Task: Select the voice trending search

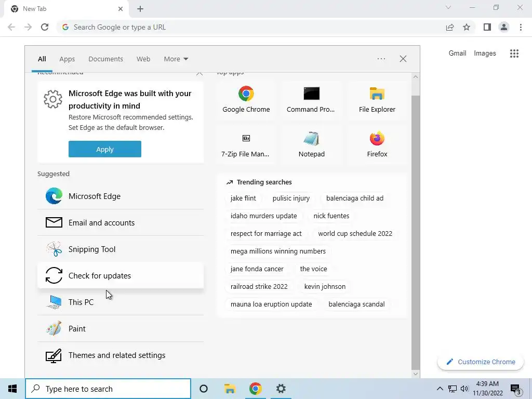Action: click(313, 269)
